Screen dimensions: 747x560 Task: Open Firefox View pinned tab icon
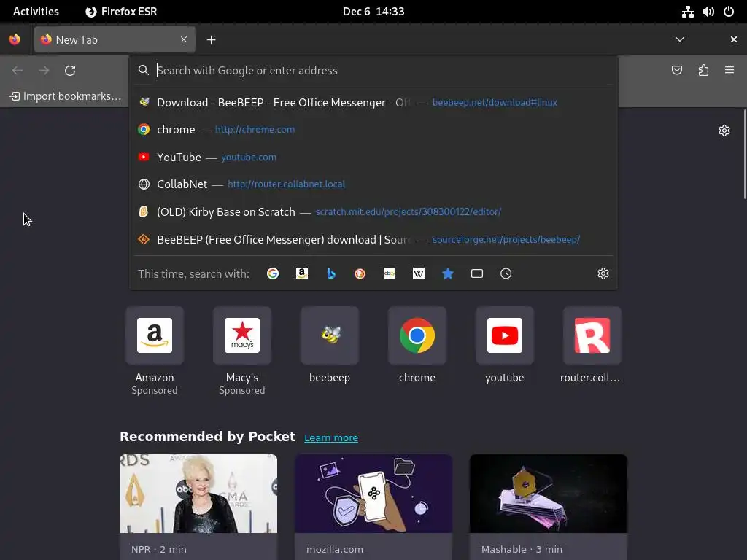click(x=15, y=39)
